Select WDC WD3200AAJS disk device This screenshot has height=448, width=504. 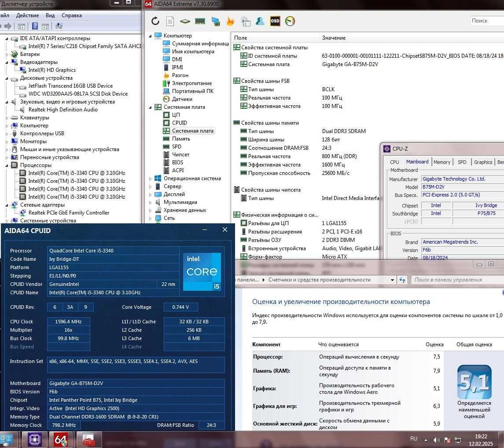pos(78,94)
